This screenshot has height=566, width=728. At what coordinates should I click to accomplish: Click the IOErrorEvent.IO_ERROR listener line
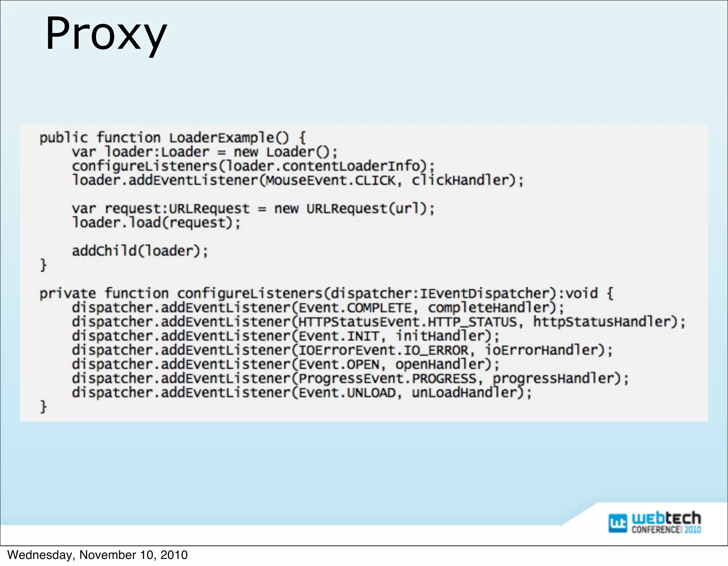(342, 350)
